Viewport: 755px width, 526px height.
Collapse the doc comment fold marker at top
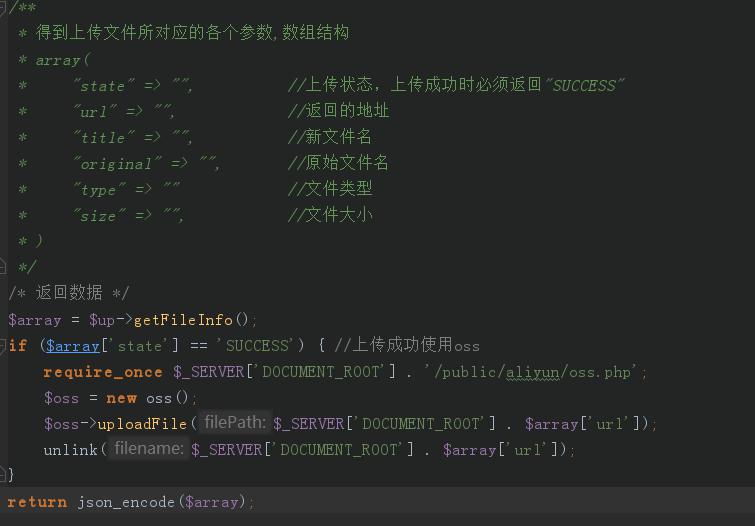(x=3, y=7)
